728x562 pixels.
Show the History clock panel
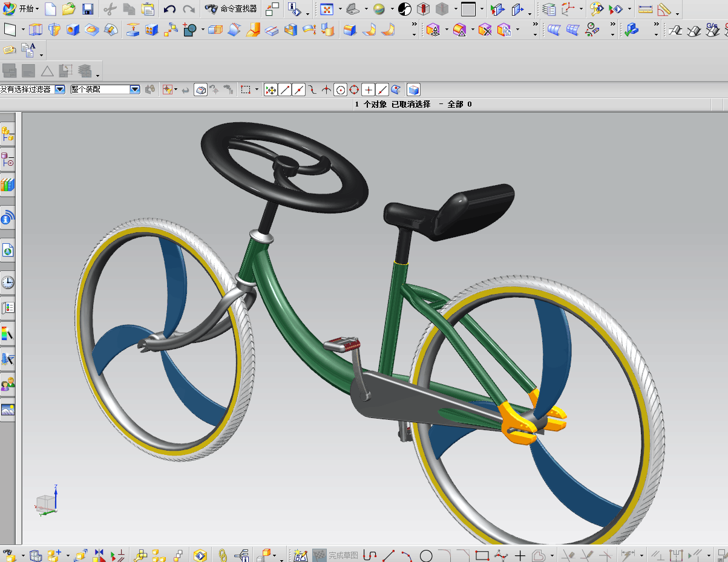pyautogui.click(x=8, y=282)
